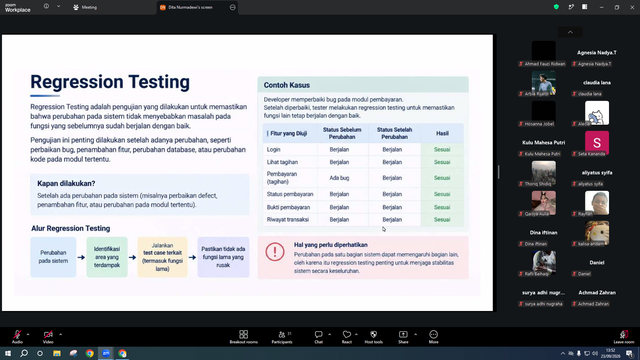Select the cat avatar participant tile
The height and width of the screenshot is (360, 640).
pyautogui.click(x=597, y=113)
